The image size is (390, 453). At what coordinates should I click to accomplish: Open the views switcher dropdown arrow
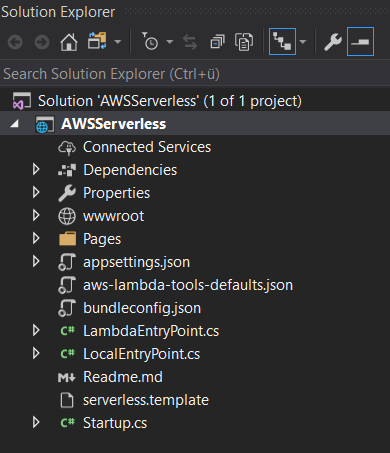click(118, 42)
